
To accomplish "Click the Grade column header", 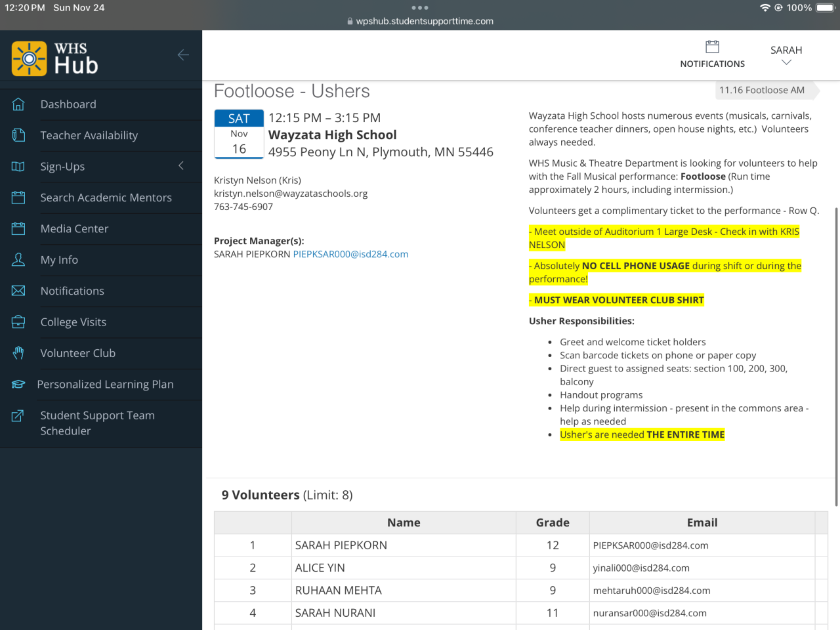I will 553,522.
